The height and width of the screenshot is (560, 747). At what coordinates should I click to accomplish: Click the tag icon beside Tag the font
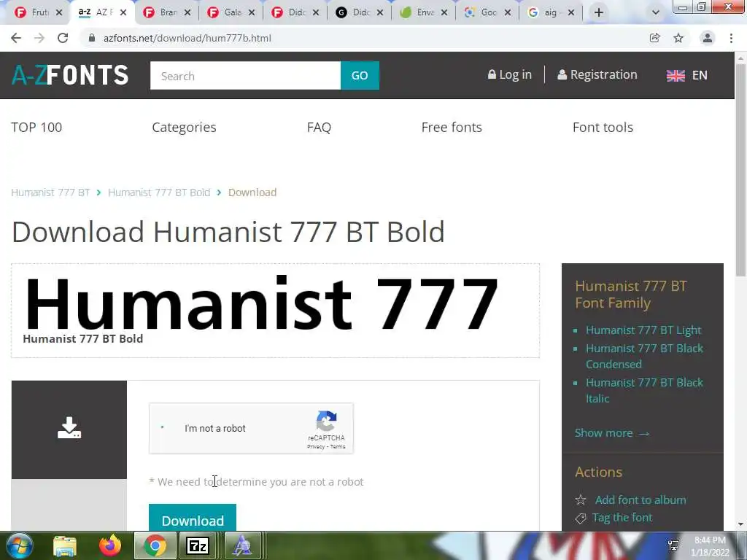581,518
